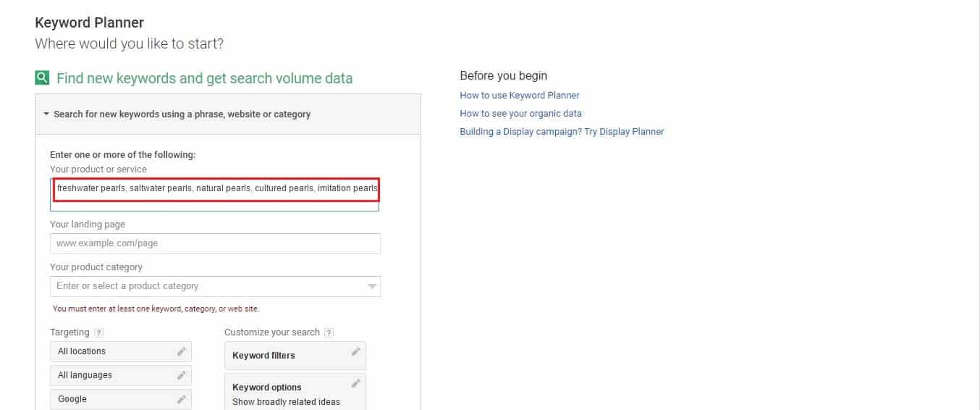
Task: Open the How to use Keyword Planner link
Action: [519, 96]
